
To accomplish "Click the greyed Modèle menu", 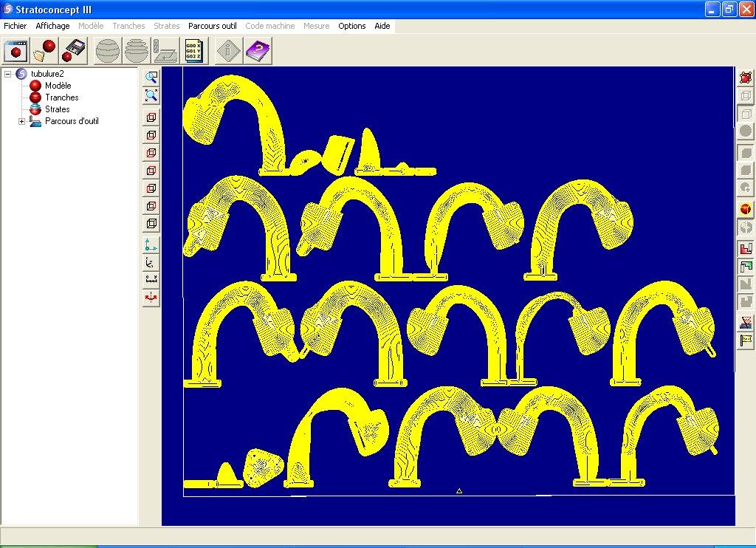I will 91,26.
